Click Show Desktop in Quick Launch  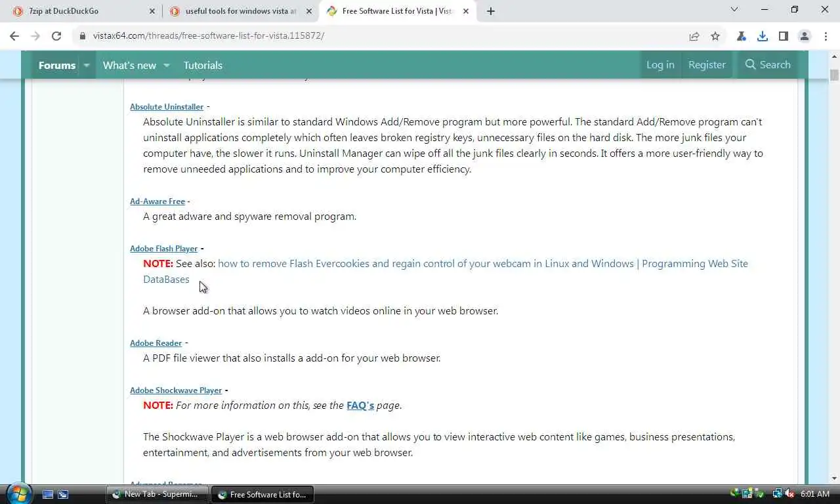click(48, 494)
